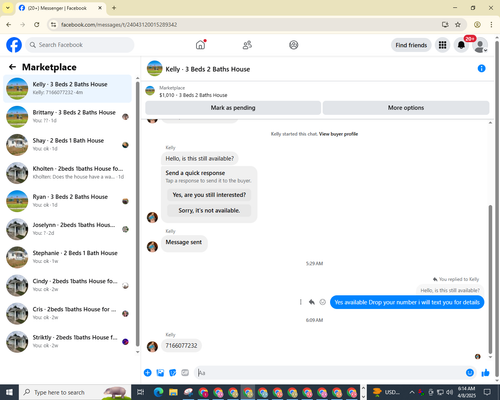Click the Find friends button
This screenshot has width=500, height=400.
pos(411,45)
